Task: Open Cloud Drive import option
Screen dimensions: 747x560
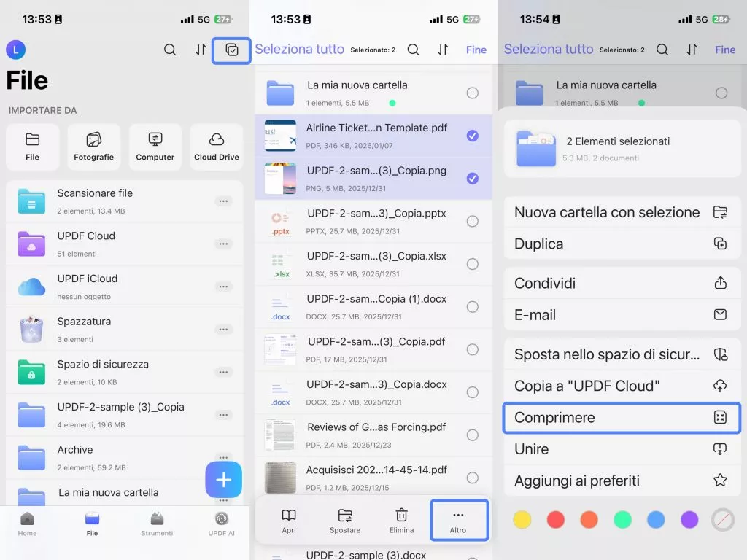Action: 216,146
